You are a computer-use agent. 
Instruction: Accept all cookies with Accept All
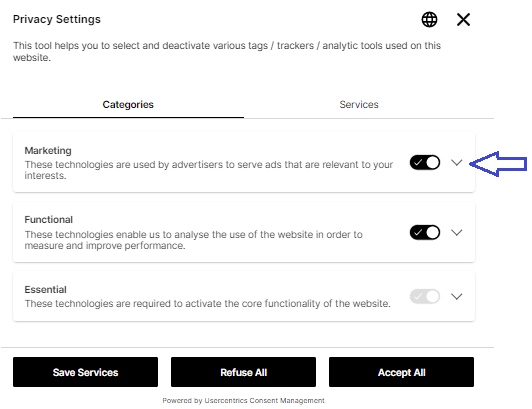coord(401,372)
